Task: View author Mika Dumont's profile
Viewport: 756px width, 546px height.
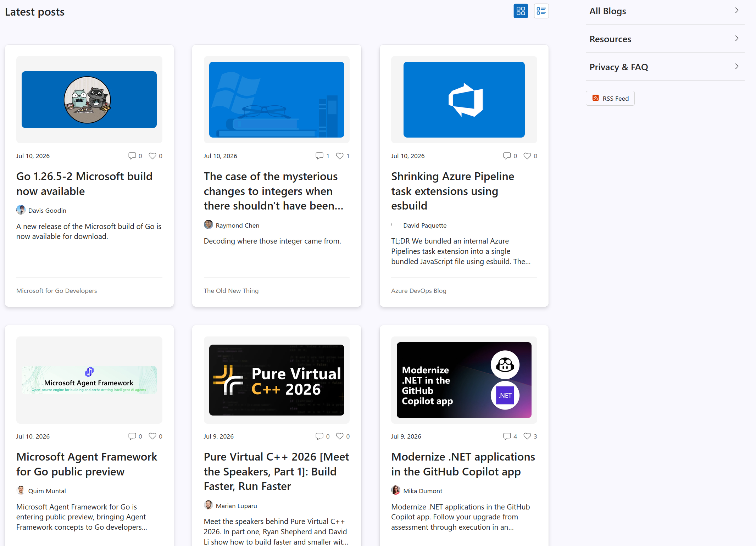Action: click(423, 491)
